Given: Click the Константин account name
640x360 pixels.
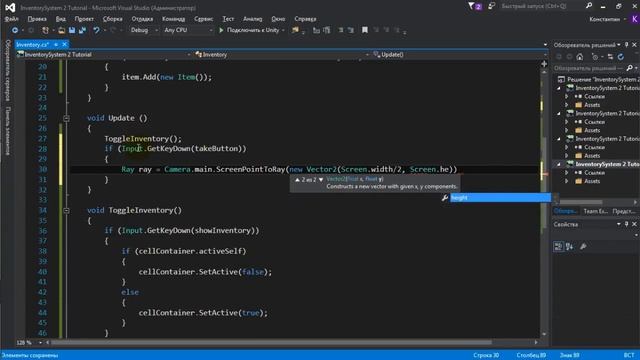Looking at the screenshot, I should (604, 19).
